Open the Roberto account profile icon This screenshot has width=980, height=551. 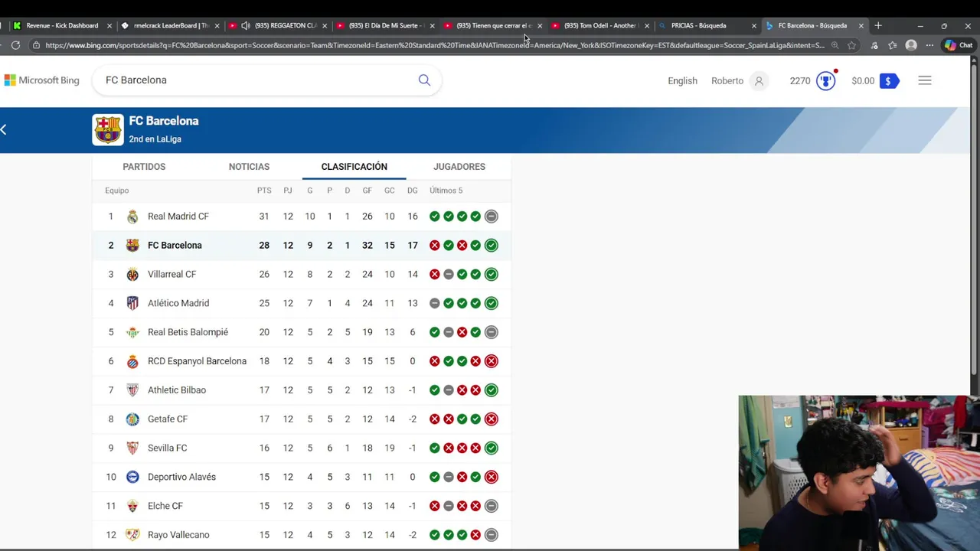click(759, 80)
